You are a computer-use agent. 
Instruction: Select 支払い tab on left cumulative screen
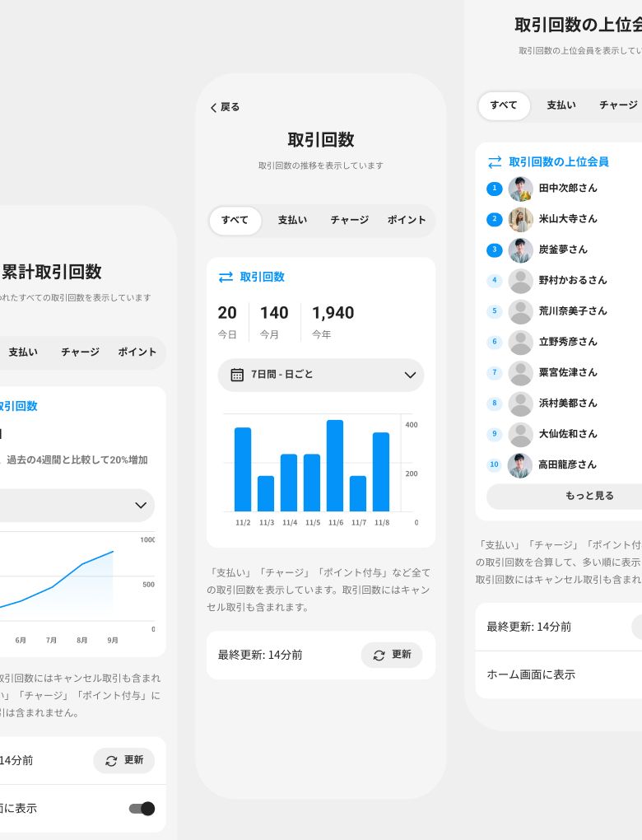23,352
